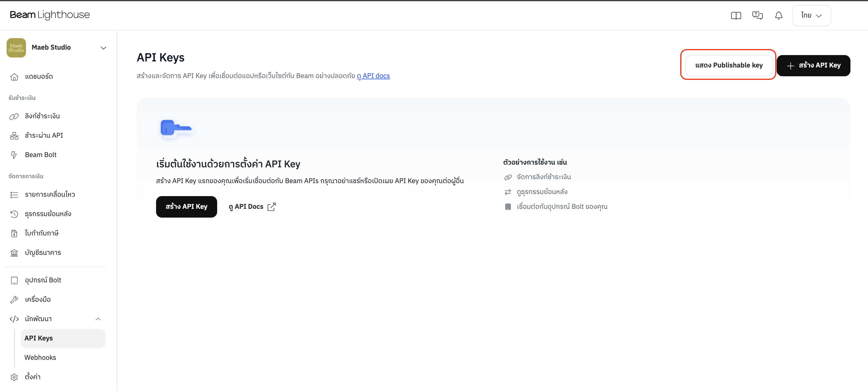The height and width of the screenshot is (391, 868).
Task: Open อุปกรณ์ Bolt sidebar item
Action: [x=43, y=280]
